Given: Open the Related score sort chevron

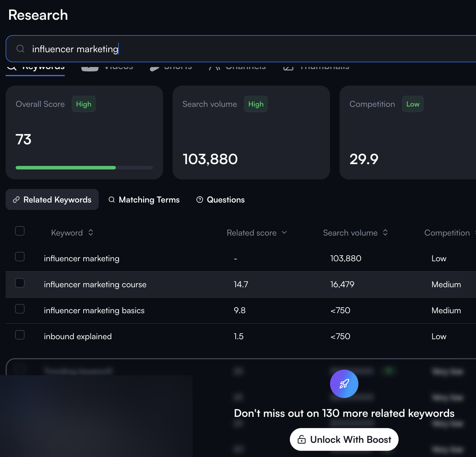Looking at the screenshot, I should 284,232.
